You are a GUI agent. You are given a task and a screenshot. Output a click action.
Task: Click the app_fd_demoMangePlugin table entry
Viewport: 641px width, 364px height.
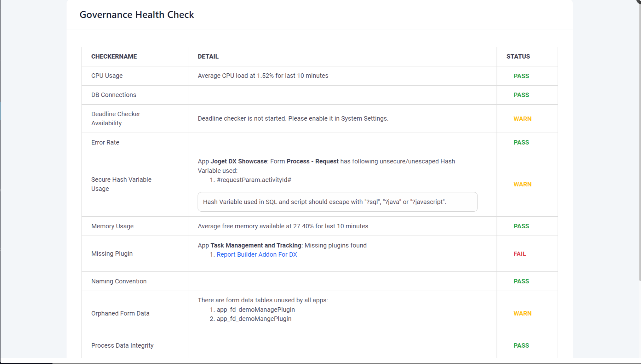(254, 319)
